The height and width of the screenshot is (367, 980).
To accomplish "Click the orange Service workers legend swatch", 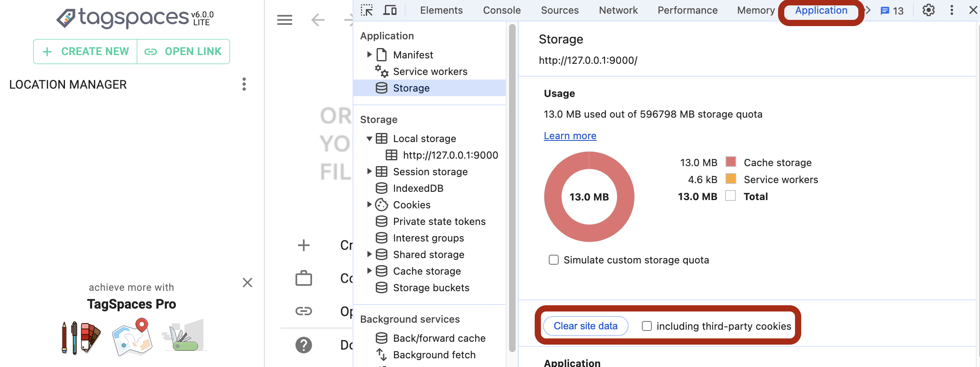I will 731,179.
